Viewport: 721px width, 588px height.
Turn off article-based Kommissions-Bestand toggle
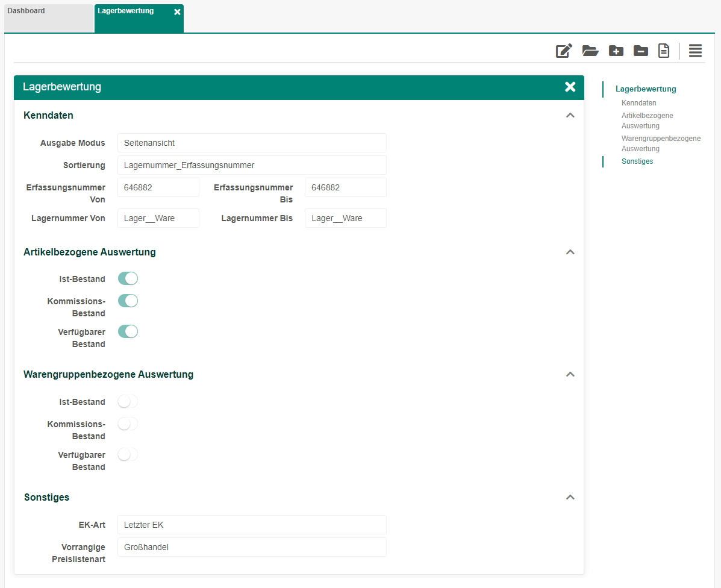coord(128,301)
